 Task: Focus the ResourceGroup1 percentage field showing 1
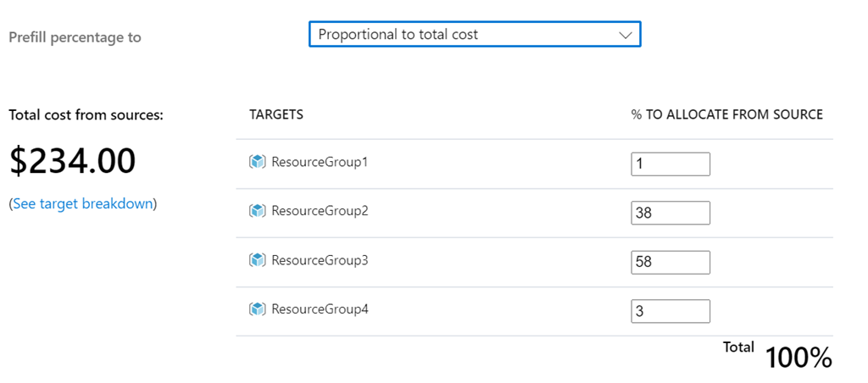tap(670, 164)
